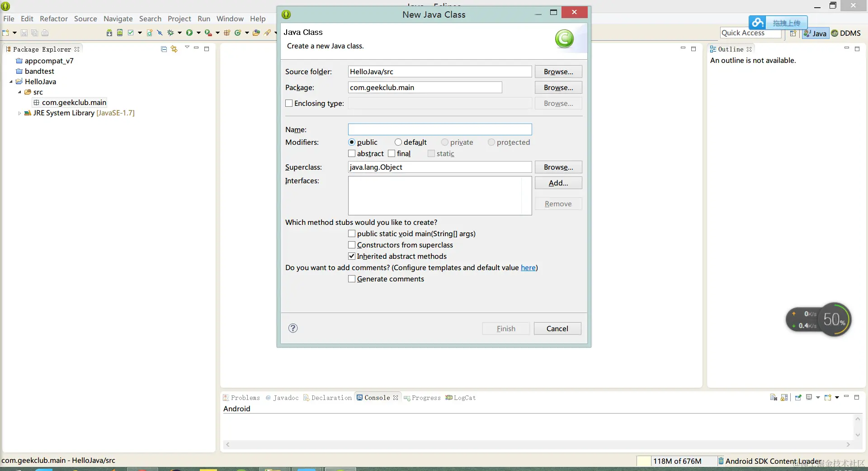
Task: Uncheck Inherited abstract methods option
Action: click(352, 256)
